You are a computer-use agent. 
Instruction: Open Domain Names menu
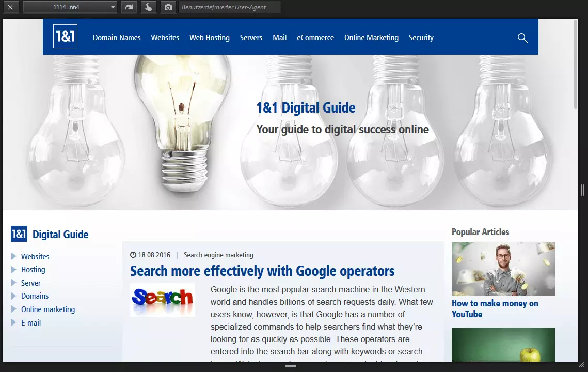click(x=117, y=38)
